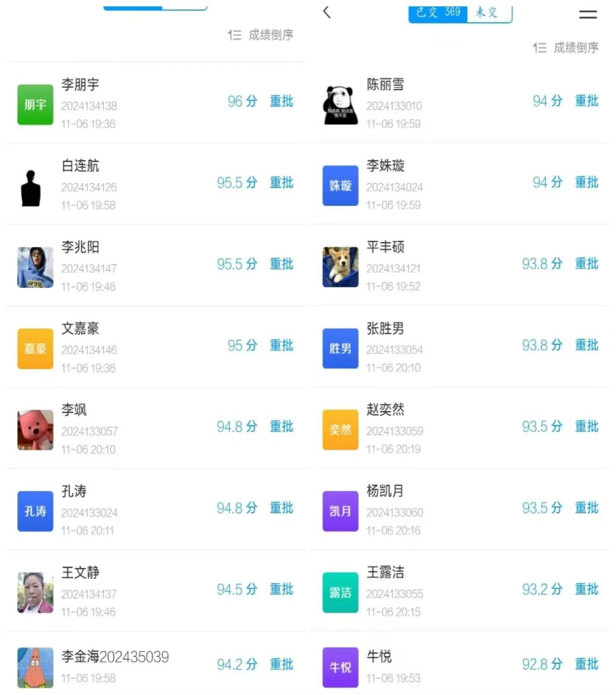The width and height of the screenshot is (616, 695).
Task: Open the hamburger menu icon
Action: [588, 15]
